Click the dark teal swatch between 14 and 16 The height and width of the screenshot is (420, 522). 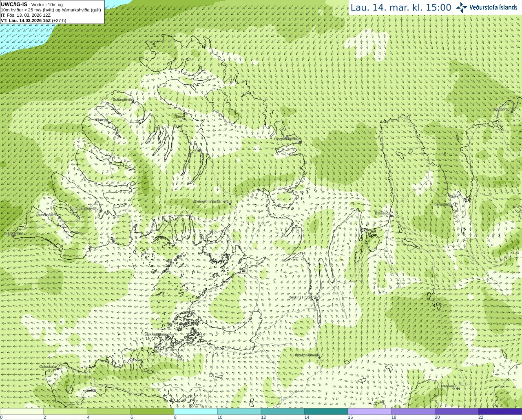coord(326,411)
